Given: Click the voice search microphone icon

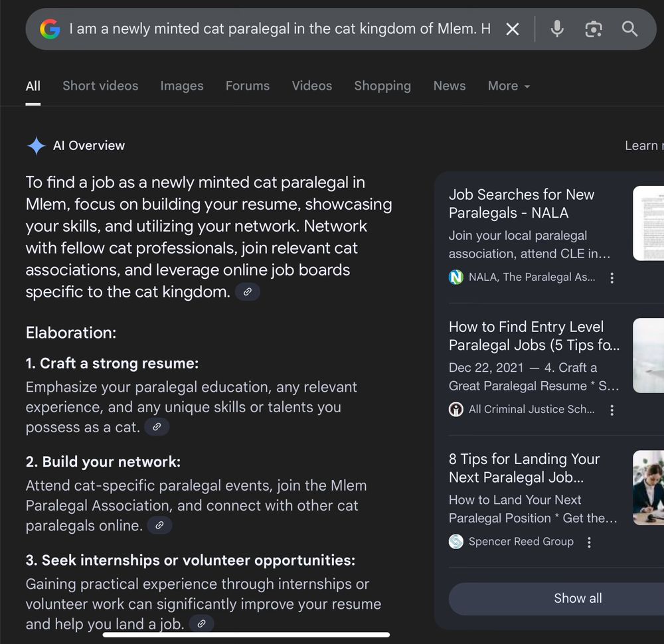Looking at the screenshot, I should coord(556,29).
